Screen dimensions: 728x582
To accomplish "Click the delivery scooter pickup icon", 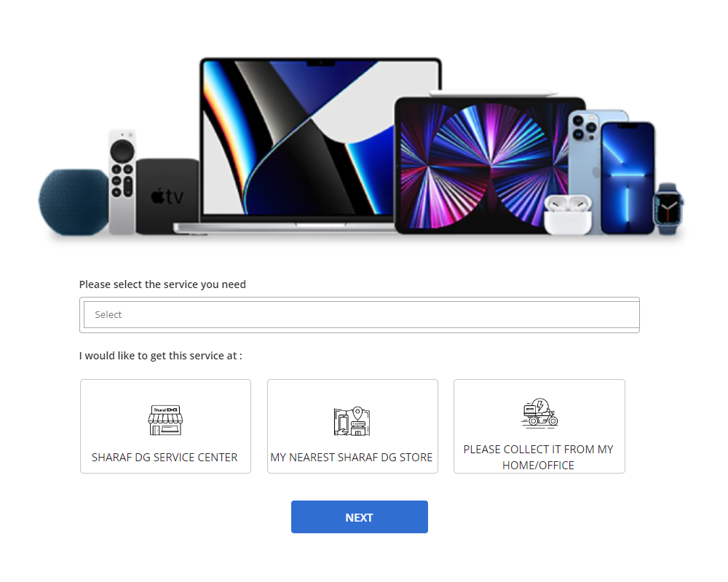I will click(x=539, y=412).
